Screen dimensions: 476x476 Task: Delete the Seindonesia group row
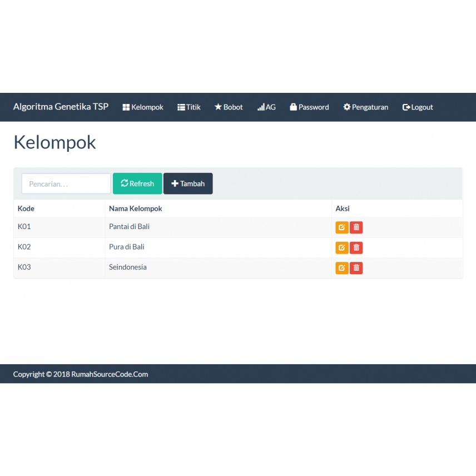pos(356,268)
